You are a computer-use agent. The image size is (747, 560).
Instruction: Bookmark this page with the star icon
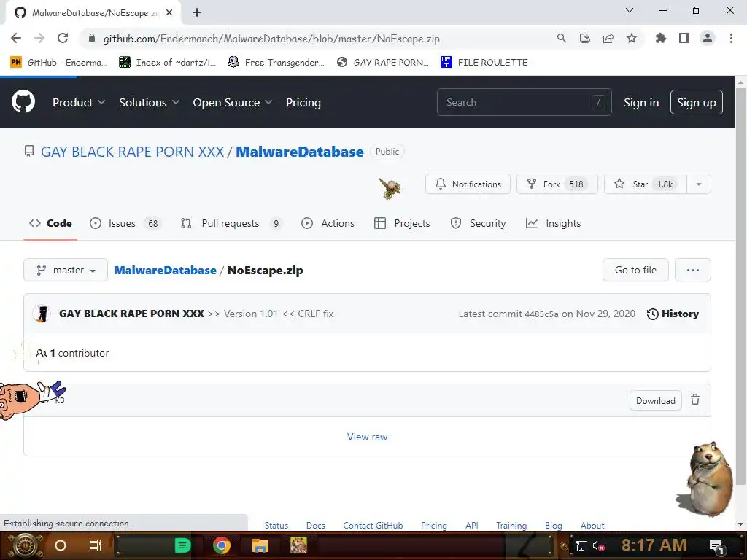[631, 38]
